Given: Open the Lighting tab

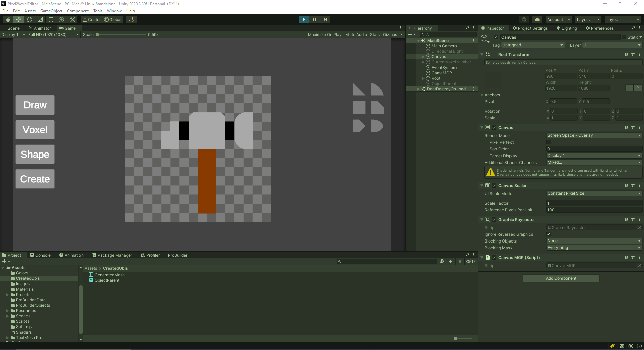Looking at the screenshot, I should 567,28.
